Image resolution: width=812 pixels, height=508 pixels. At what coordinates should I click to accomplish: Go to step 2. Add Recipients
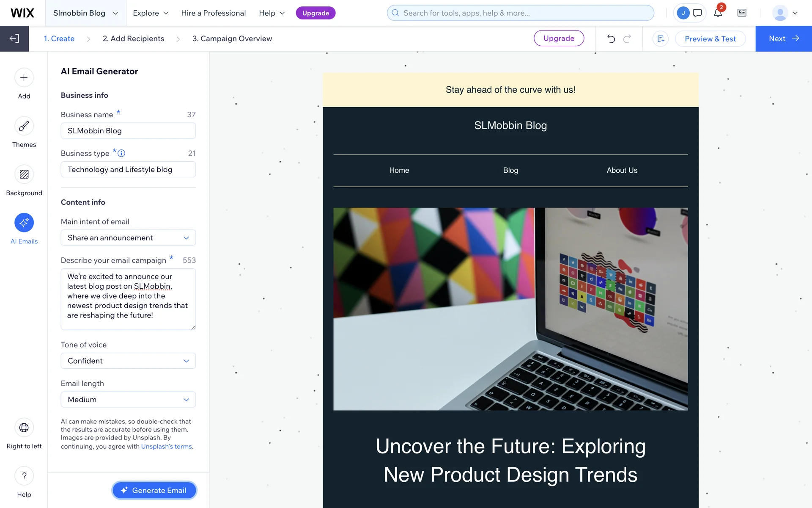[133, 39]
